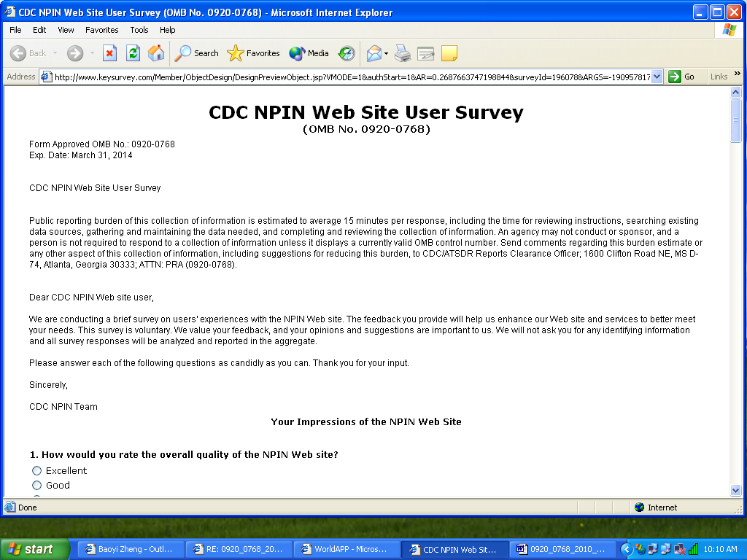This screenshot has height=560, width=747.
Task: Click the network signal bars tray icon
Action: [693, 550]
